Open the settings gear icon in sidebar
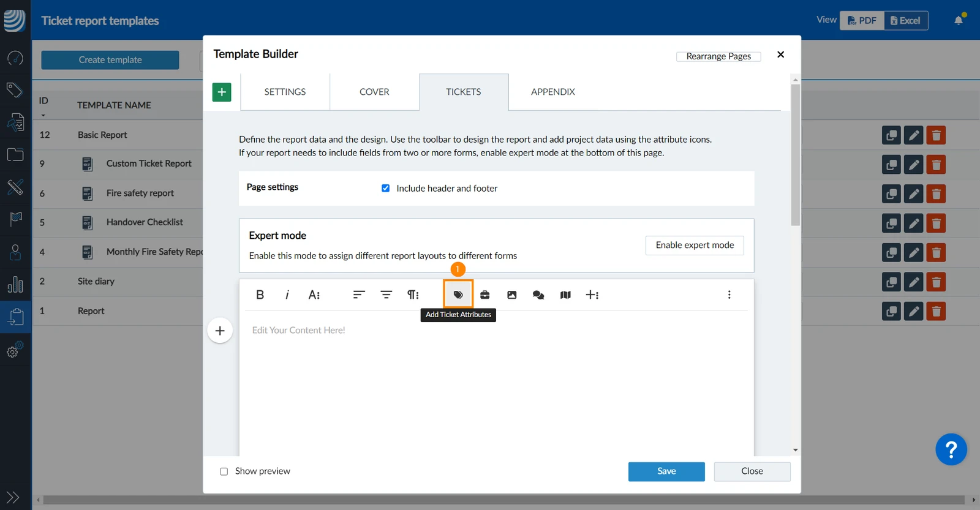Screen dimensions: 980x510 click(15, 349)
